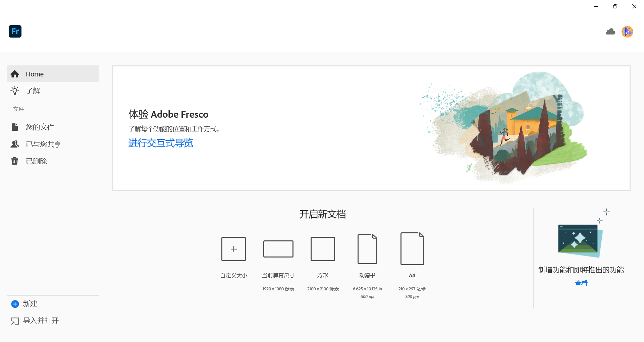Click the Fresco house illustration banner
The image size is (644, 342).
[x=503, y=127]
